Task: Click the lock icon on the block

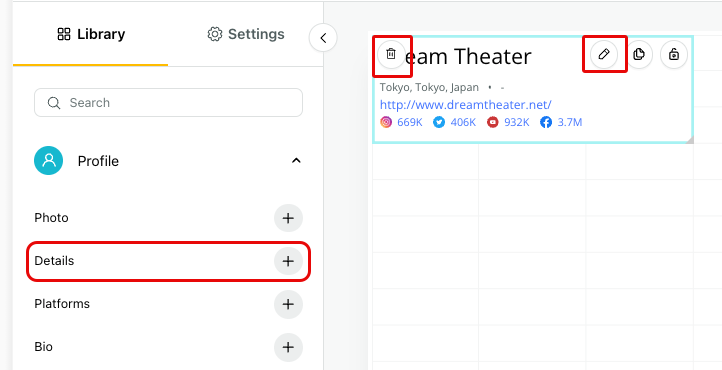Action: 674,54
